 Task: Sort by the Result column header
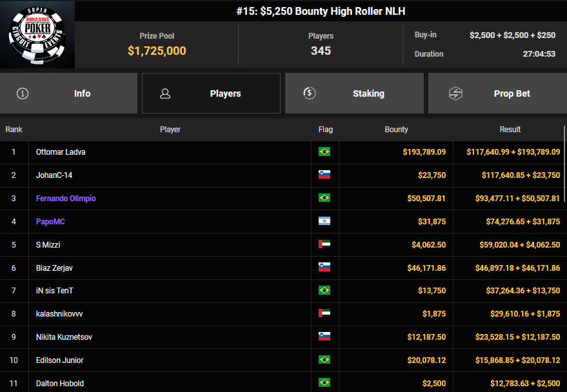tap(510, 130)
